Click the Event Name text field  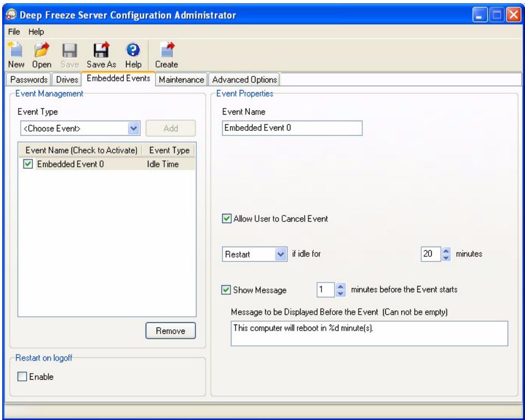click(292, 128)
